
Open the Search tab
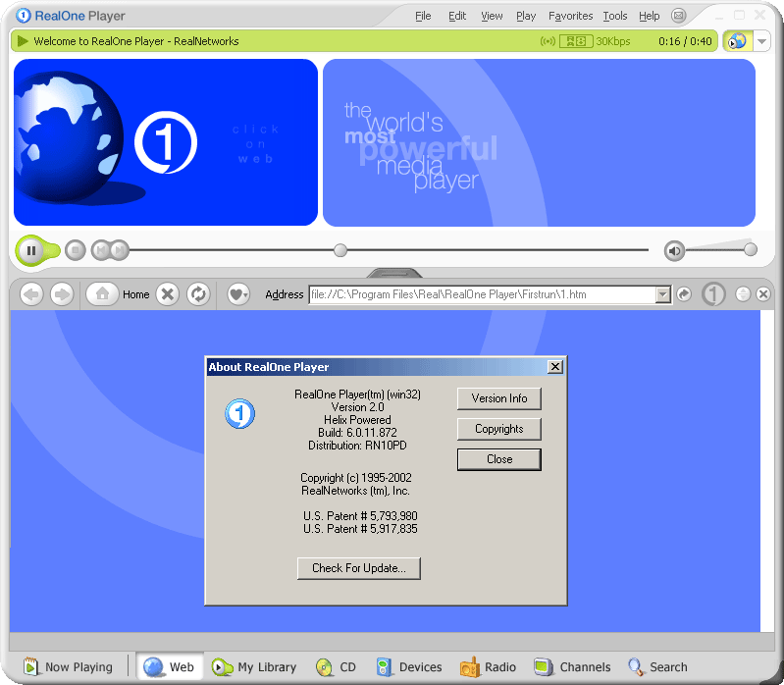pyautogui.click(x=658, y=667)
